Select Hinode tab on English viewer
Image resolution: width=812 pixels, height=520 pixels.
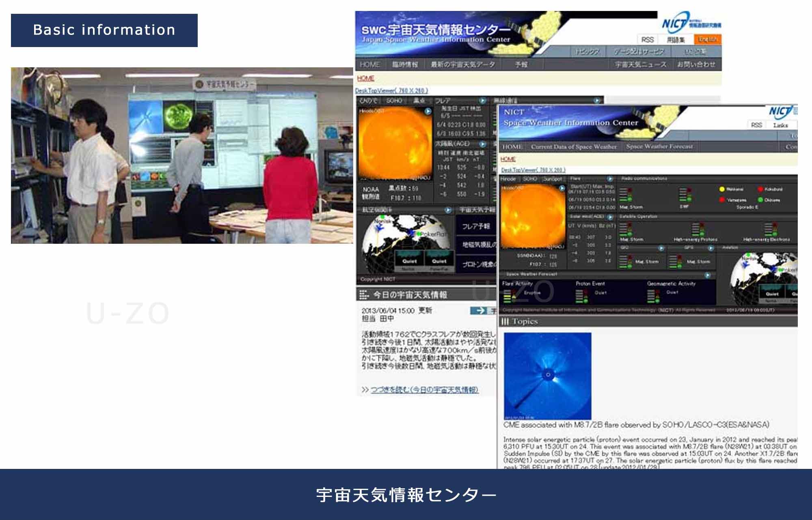tap(508, 179)
